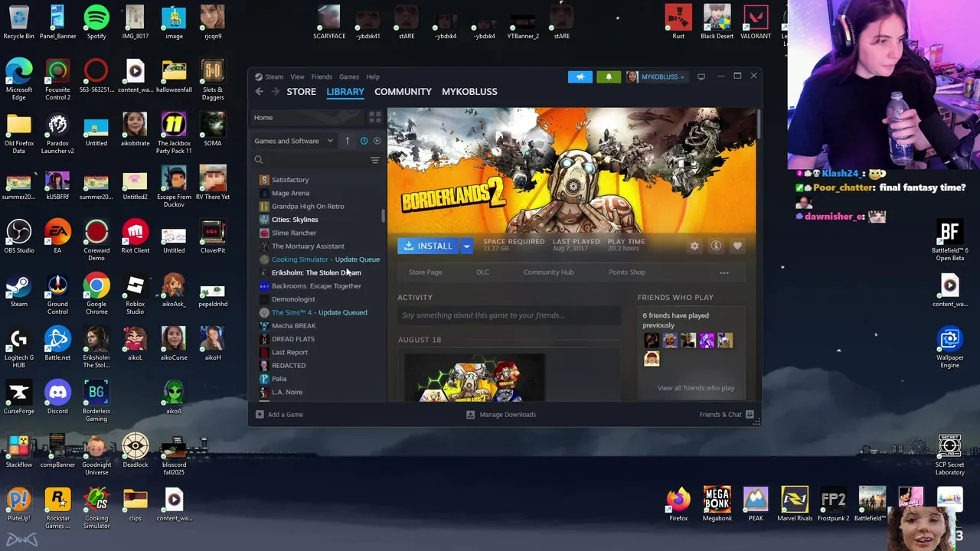Open Borderlands 2 manage settings gear
Screen dimensions: 980x551
coord(694,246)
